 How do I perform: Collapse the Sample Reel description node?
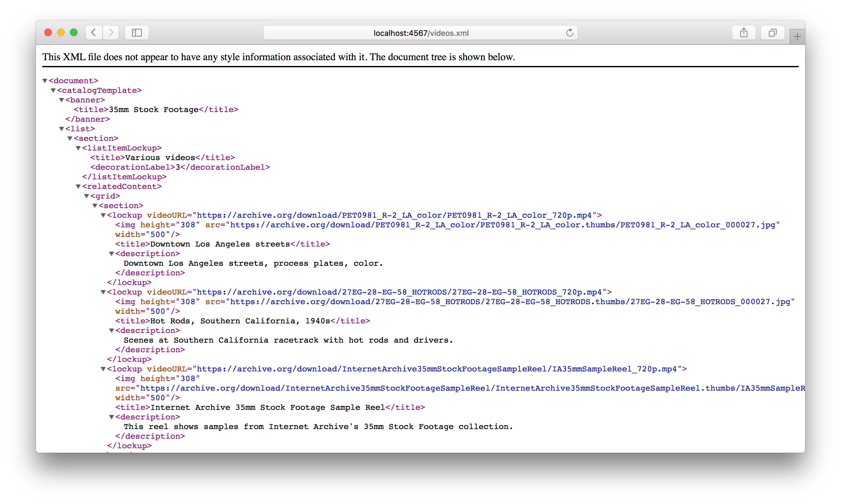[112, 417]
